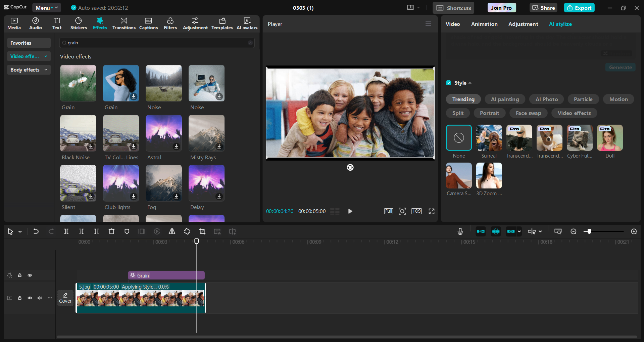Click the Join Pro button

[501, 8]
